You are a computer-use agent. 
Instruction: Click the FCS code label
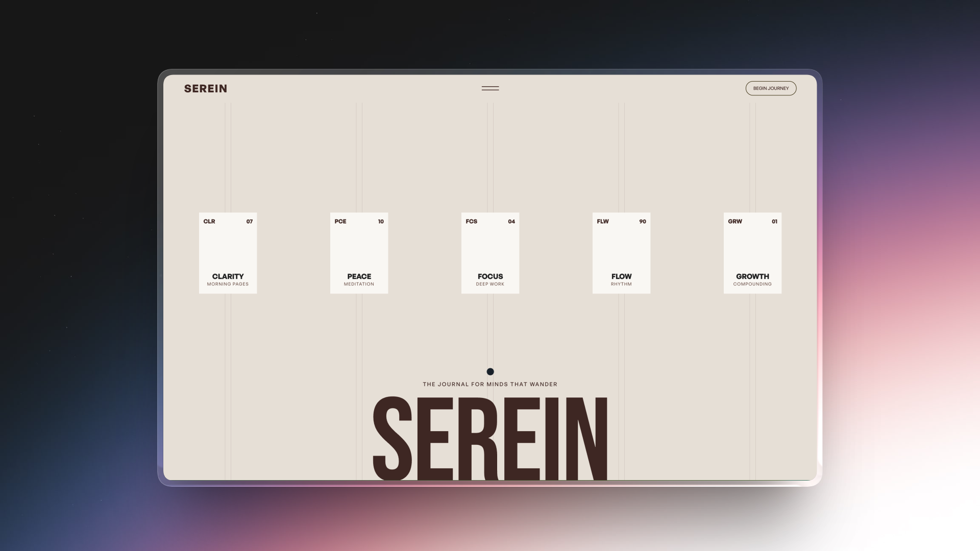tap(472, 221)
